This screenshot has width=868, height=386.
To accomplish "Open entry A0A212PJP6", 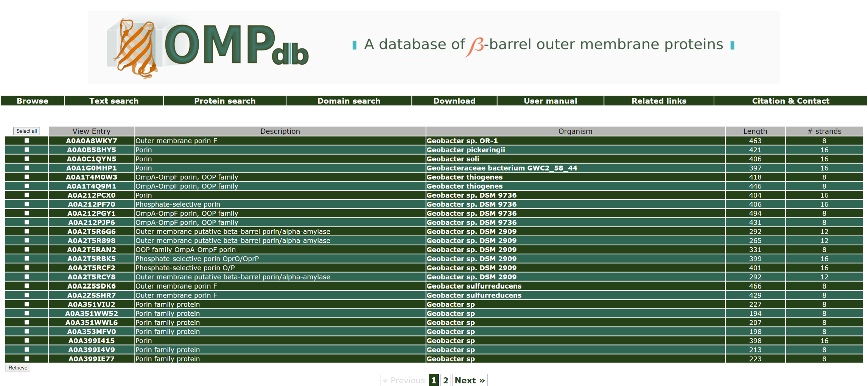I will 92,222.
